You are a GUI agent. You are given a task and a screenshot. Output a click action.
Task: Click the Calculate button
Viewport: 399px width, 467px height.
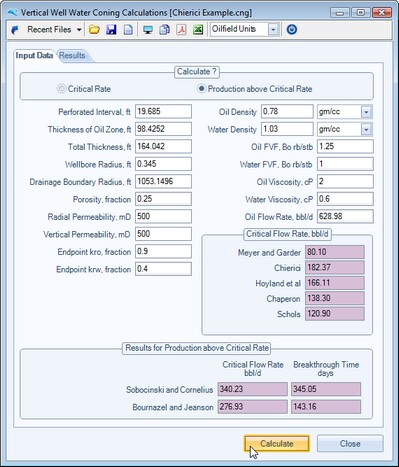pos(277,444)
